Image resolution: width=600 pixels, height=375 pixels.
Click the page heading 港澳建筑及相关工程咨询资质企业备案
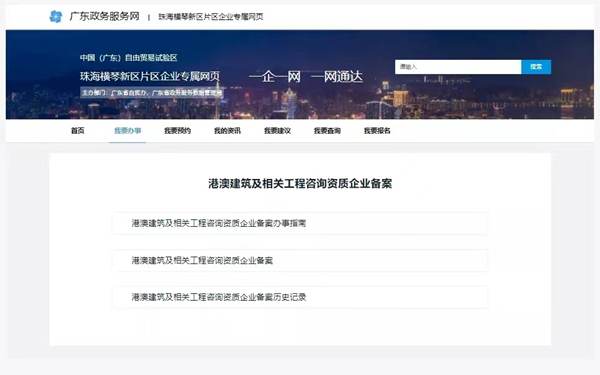pos(300,184)
